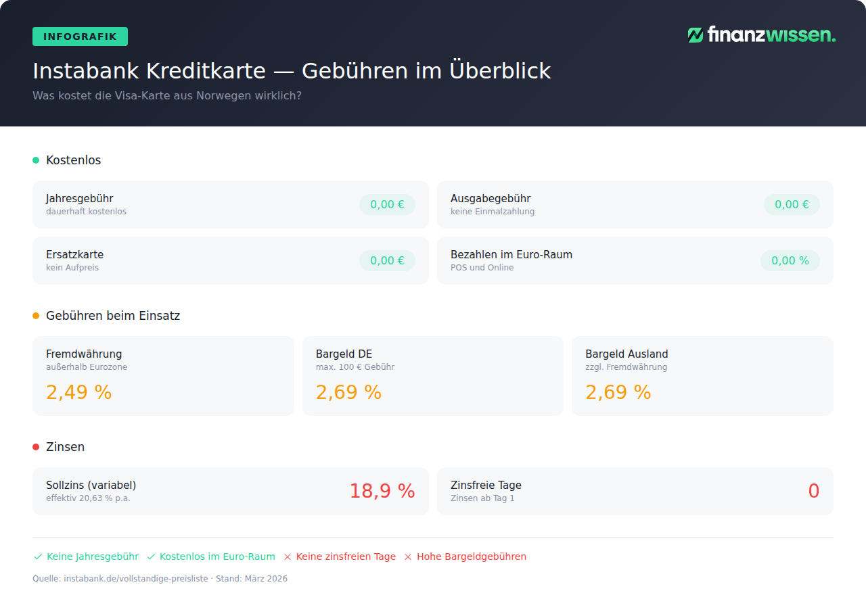This screenshot has width=866, height=616.
Task: Select the red cross before Hohe Bargeldgebühren
Action: click(407, 556)
